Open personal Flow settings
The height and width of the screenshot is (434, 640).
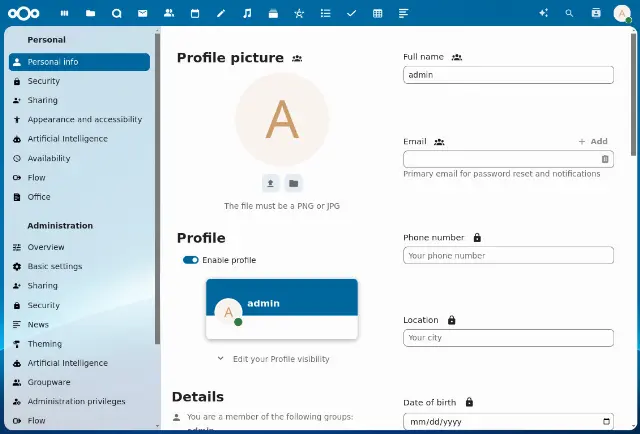point(79,178)
